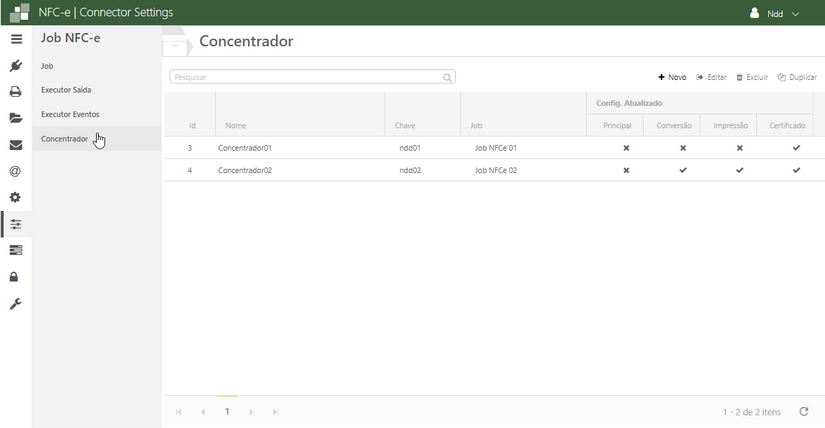The height and width of the screenshot is (428, 825).
Task: Open the gear settings sidebar icon
Action: click(x=15, y=197)
